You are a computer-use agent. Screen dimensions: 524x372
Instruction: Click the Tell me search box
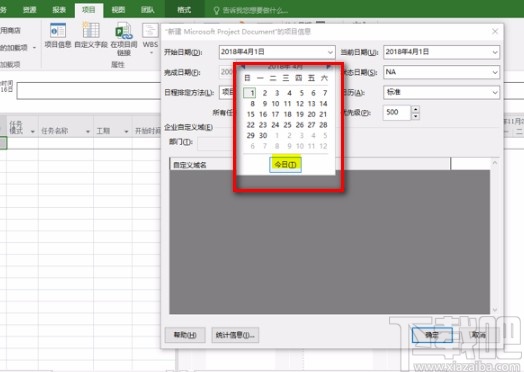(x=251, y=11)
